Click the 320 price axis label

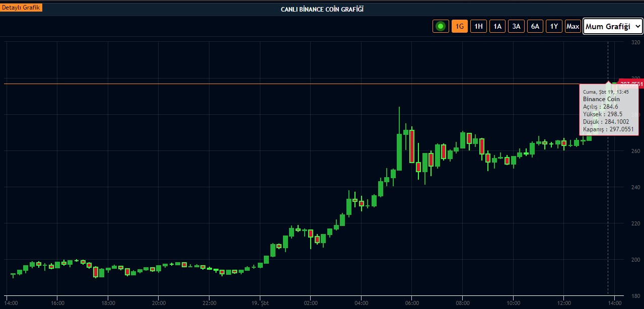[635, 42]
